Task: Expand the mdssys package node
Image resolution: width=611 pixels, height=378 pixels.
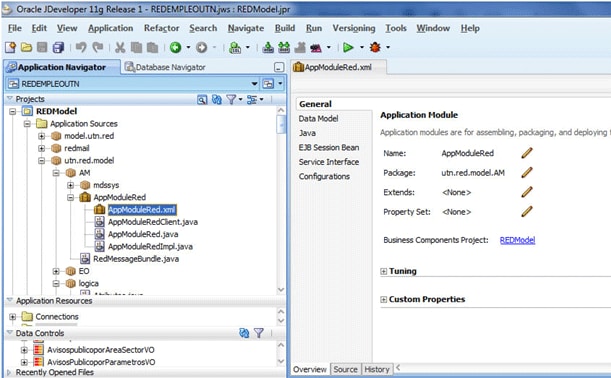Action: pos(71,185)
